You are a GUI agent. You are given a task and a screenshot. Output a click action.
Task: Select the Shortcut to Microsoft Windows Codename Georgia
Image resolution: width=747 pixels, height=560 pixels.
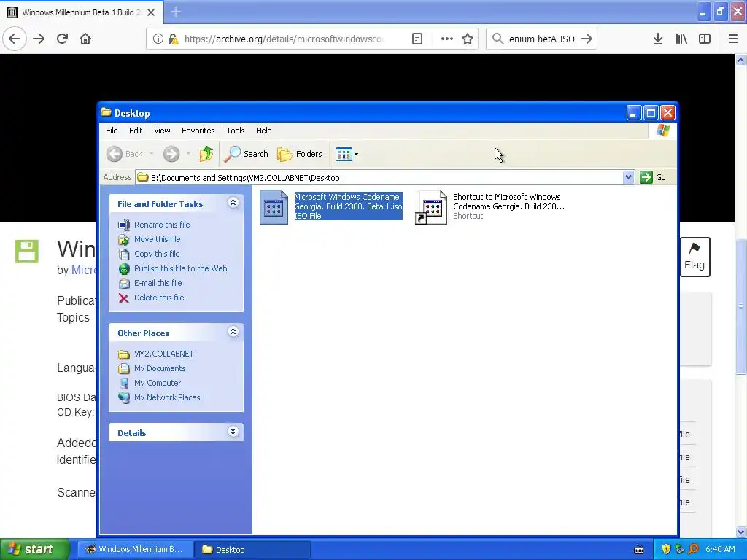point(491,206)
